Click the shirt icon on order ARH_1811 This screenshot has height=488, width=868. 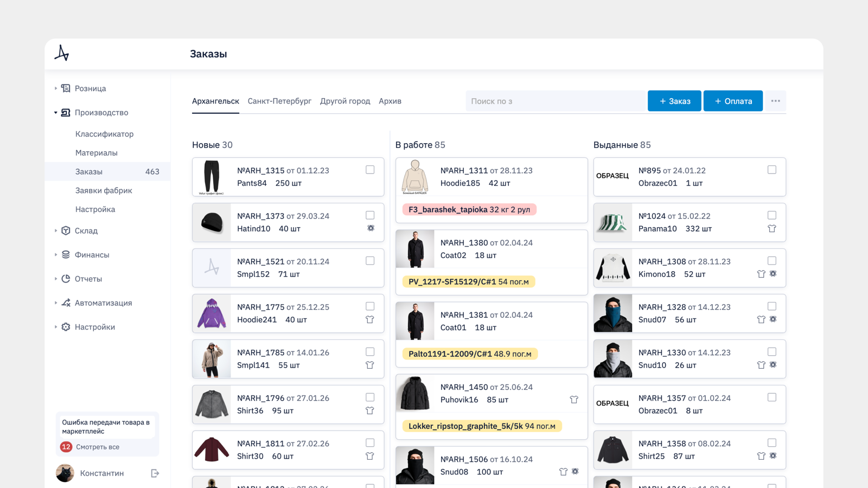pyautogui.click(x=370, y=456)
